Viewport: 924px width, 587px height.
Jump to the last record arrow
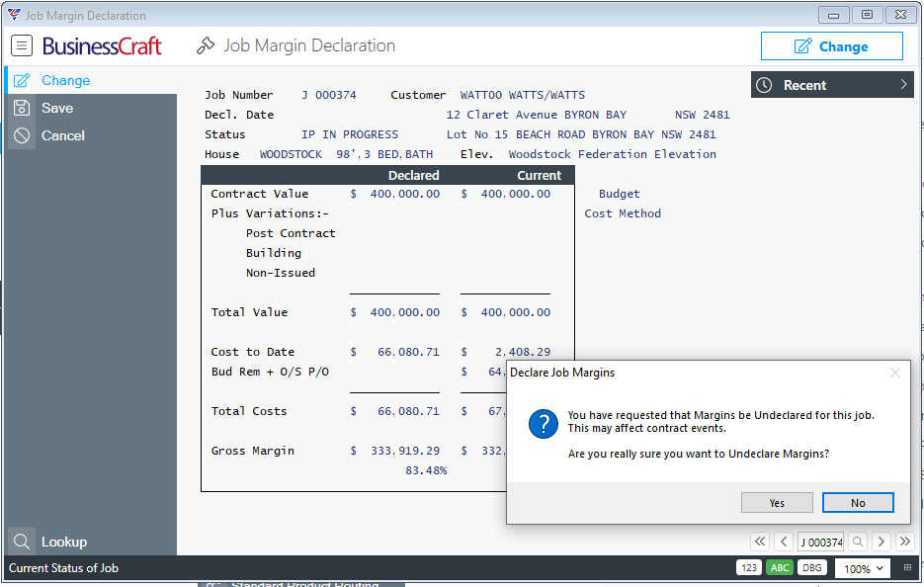click(904, 542)
